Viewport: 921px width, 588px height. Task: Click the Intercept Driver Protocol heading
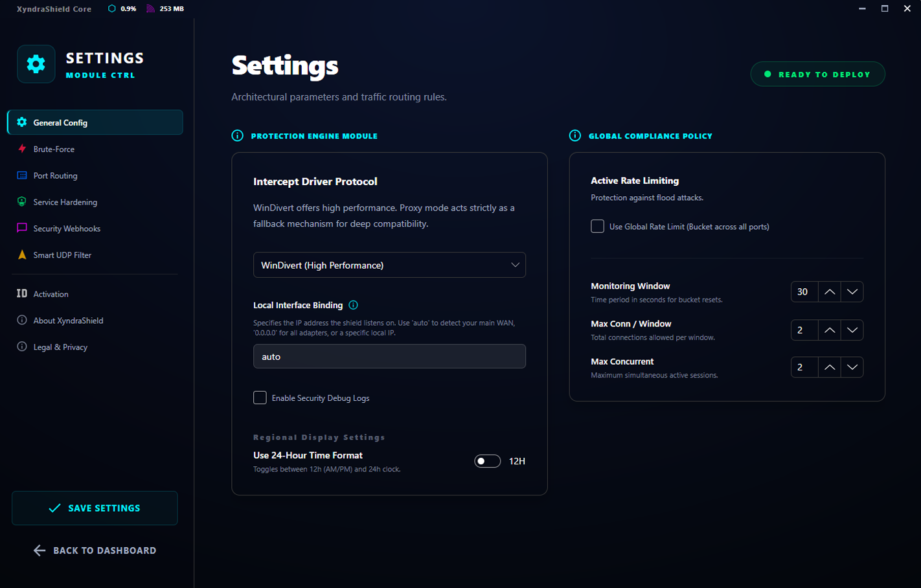pyautogui.click(x=315, y=181)
